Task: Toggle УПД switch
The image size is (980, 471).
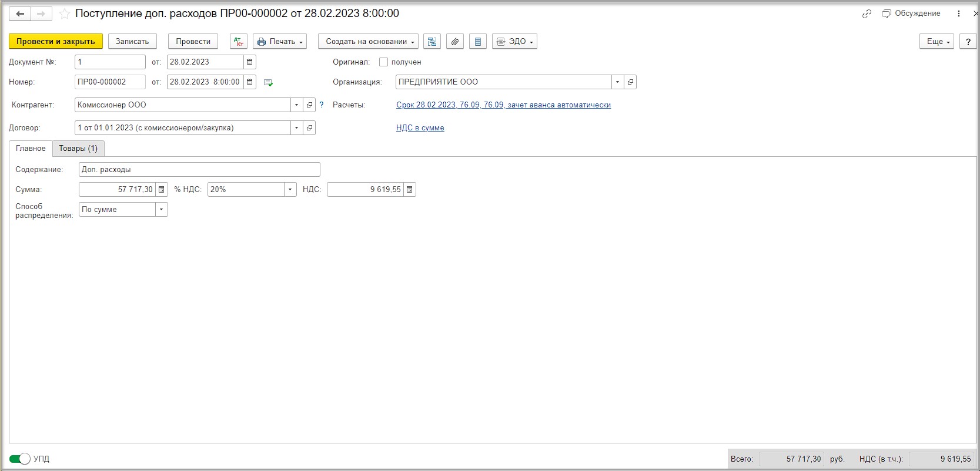Action: click(x=19, y=459)
